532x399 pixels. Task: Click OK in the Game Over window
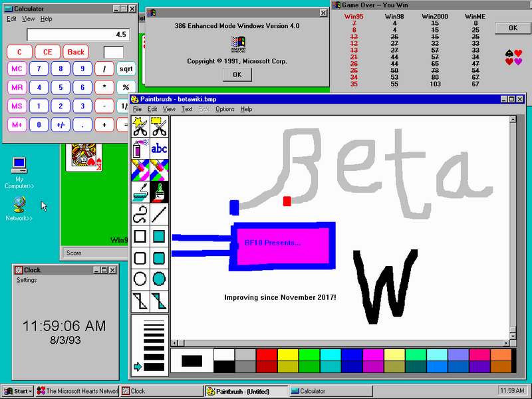[x=513, y=28]
